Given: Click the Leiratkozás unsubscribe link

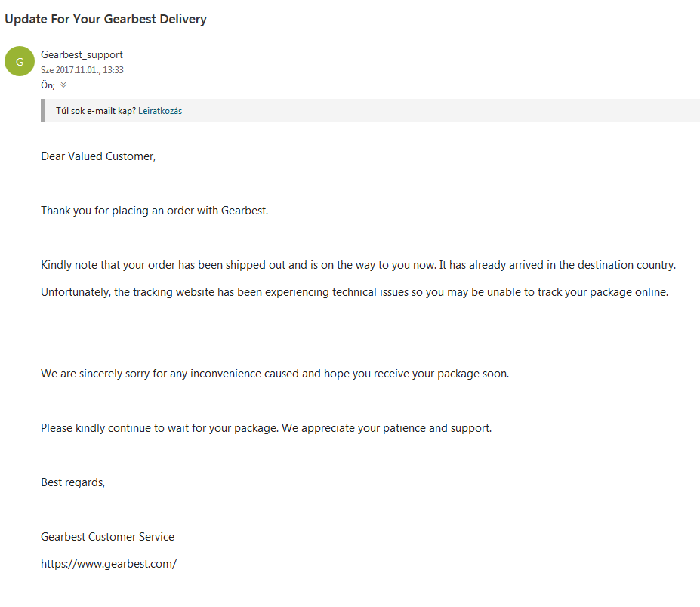Looking at the screenshot, I should [x=160, y=111].
